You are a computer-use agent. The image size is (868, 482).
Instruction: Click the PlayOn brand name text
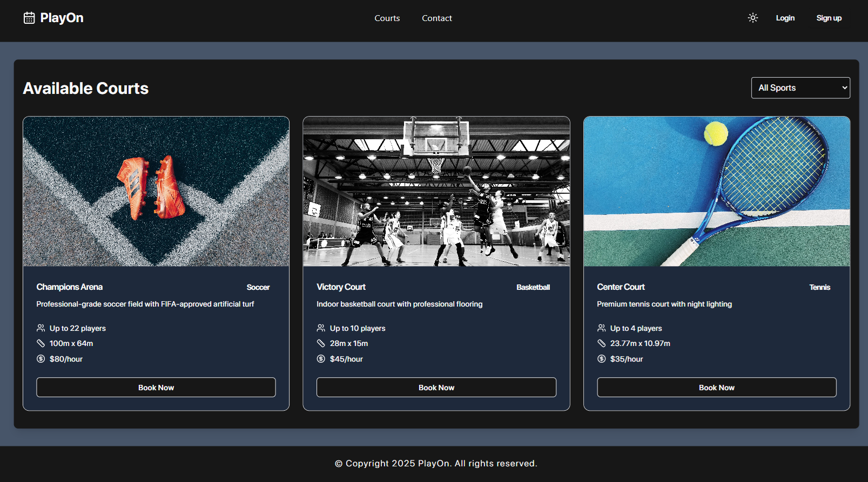pos(62,18)
